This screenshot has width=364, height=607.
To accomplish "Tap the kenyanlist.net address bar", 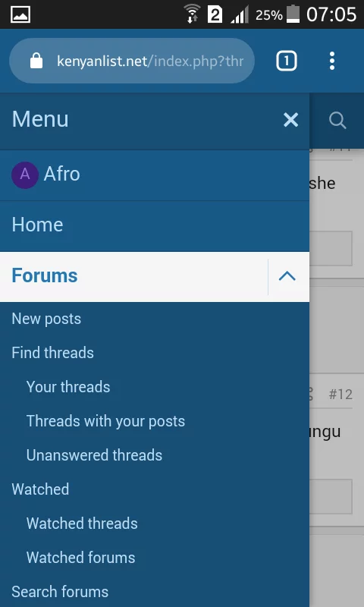I will click(132, 61).
